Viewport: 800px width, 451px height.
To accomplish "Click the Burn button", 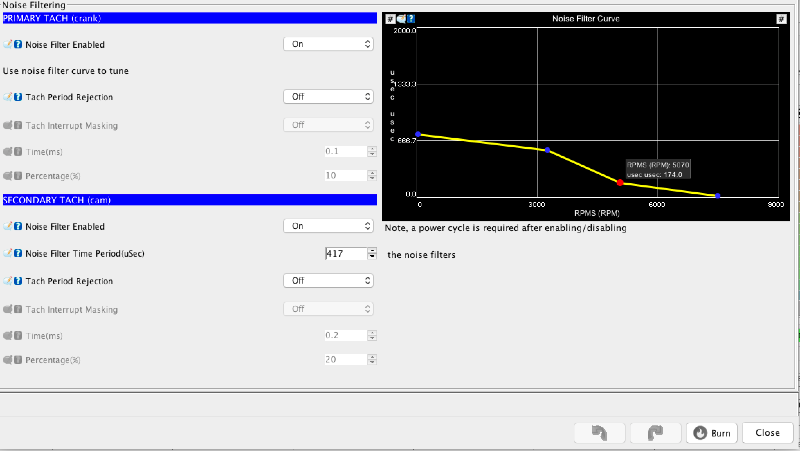I will click(713, 433).
